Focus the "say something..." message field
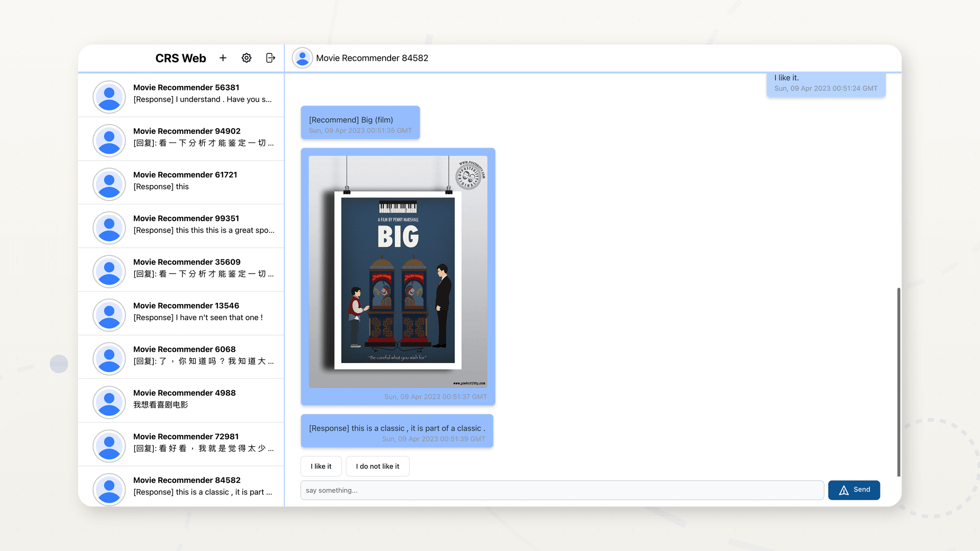Viewport: 980px width, 551px height. pyautogui.click(x=562, y=490)
